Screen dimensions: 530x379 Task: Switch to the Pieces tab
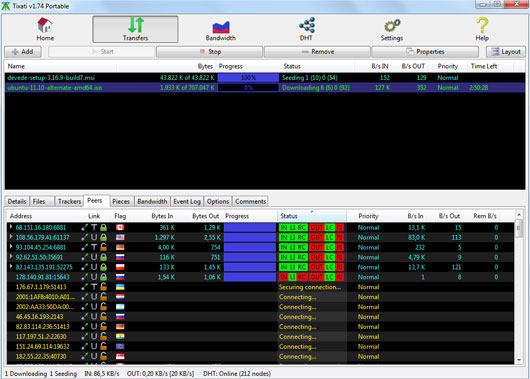(x=121, y=202)
